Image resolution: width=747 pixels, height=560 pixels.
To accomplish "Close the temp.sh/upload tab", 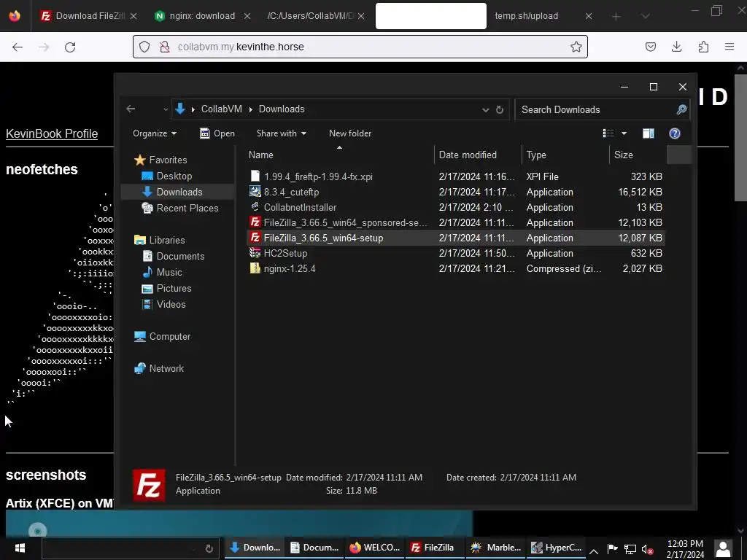I will 589,16.
